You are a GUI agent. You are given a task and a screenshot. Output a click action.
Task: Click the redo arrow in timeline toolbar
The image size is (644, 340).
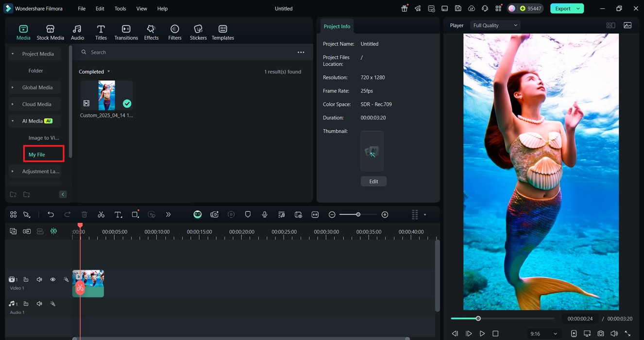(68, 214)
